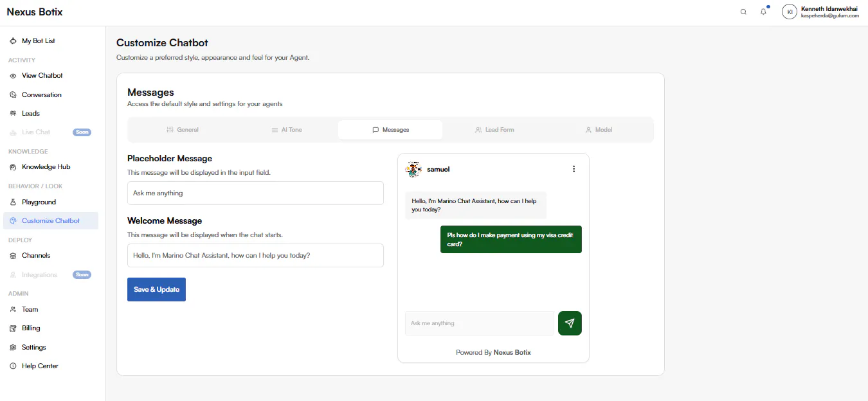The width and height of the screenshot is (868, 401).
Task: Click the Customize Chatbot page heading
Action: pos(162,43)
